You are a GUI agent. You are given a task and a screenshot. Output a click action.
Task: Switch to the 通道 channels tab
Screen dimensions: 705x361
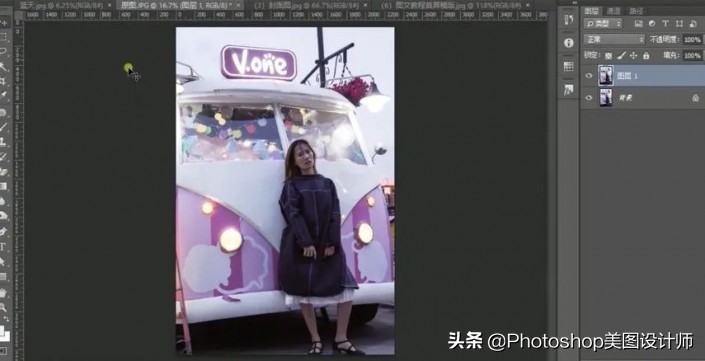click(x=613, y=11)
